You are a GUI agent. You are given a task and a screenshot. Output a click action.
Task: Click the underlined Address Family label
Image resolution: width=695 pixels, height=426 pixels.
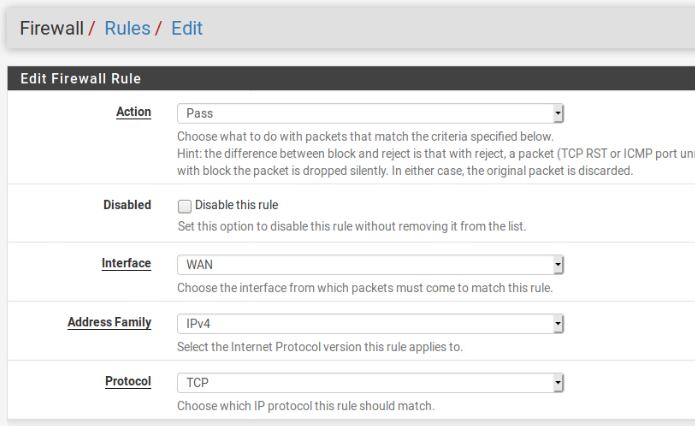pyautogui.click(x=110, y=322)
